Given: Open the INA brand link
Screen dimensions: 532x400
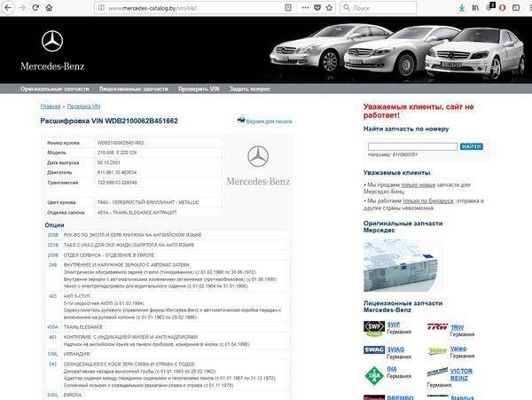Looking at the screenshot, I should pyautogui.click(x=392, y=369).
